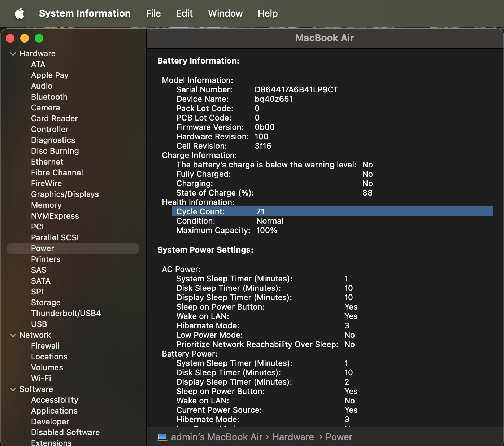This screenshot has width=504, height=446.
Task: Collapse the Network section
Action: click(x=13, y=335)
